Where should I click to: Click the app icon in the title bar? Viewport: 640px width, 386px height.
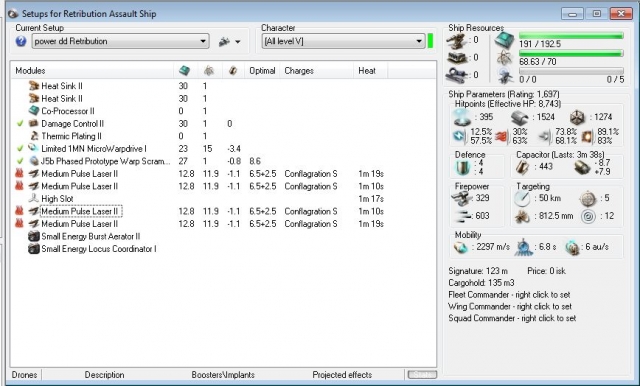[13, 13]
